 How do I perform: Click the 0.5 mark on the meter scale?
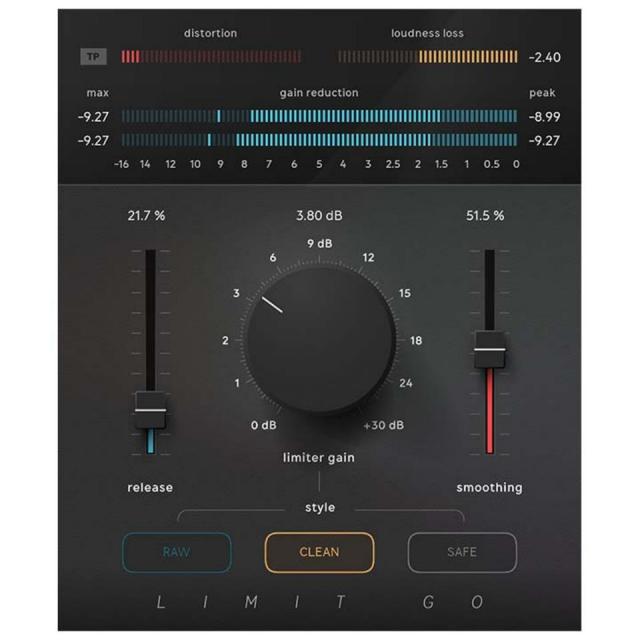pyautogui.click(x=491, y=164)
